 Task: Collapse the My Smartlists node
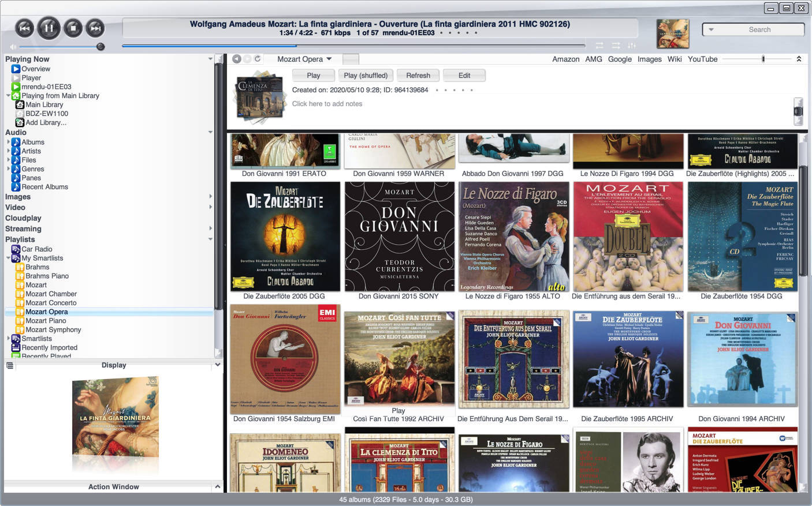pos(8,258)
